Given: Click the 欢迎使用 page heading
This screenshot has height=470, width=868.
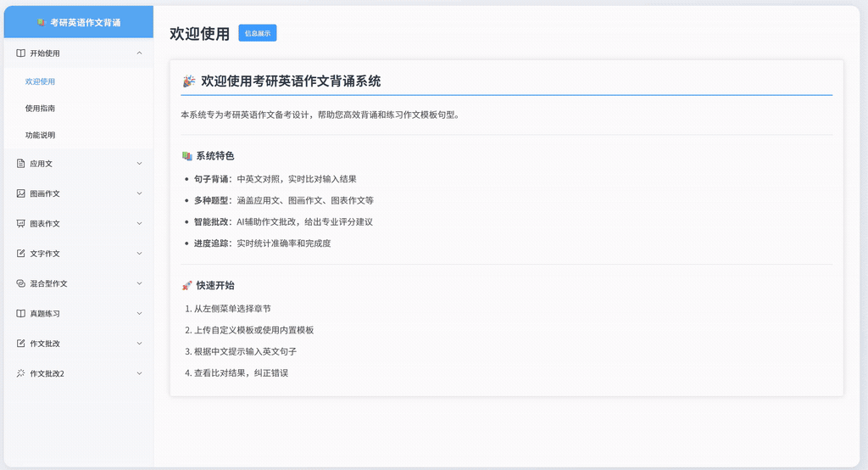Looking at the screenshot, I should [x=199, y=34].
